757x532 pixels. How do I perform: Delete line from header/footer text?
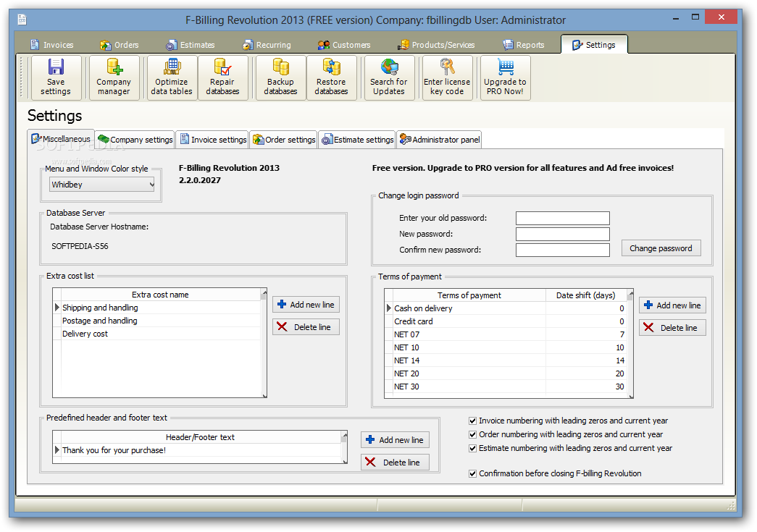click(x=395, y=462)
